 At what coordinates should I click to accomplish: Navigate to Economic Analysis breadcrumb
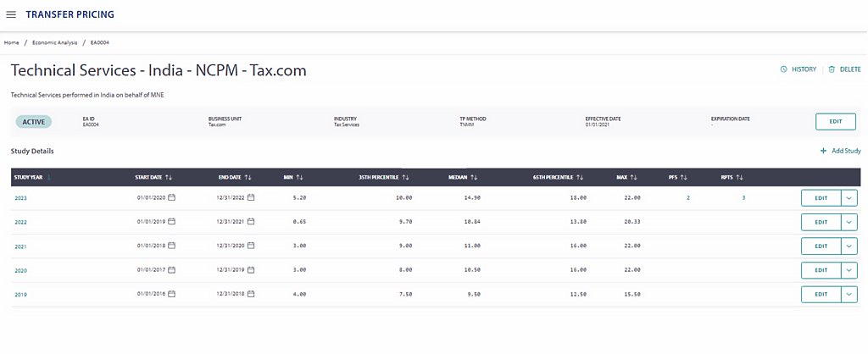(54, 42)
